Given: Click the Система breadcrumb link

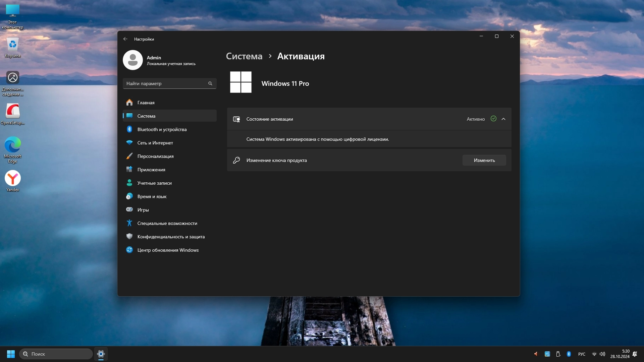Looking at the screenshot, I should pyautogui.click(x=244, y=56).
